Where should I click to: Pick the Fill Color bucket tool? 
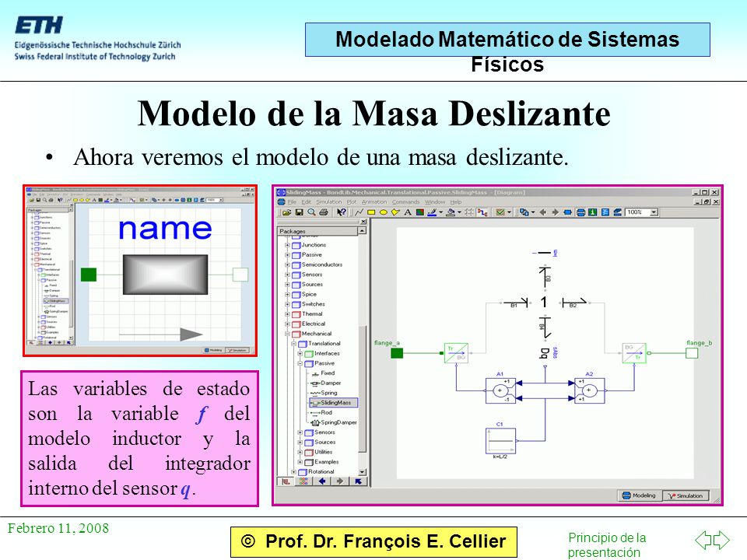[x=451, y=212]
